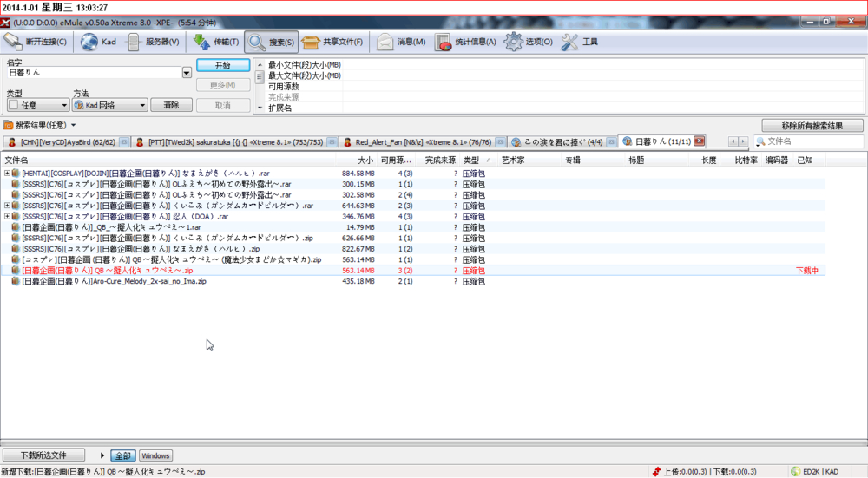Select the red downloading QB .zip row
Screen dimensions: 868x478
(412, 271)
